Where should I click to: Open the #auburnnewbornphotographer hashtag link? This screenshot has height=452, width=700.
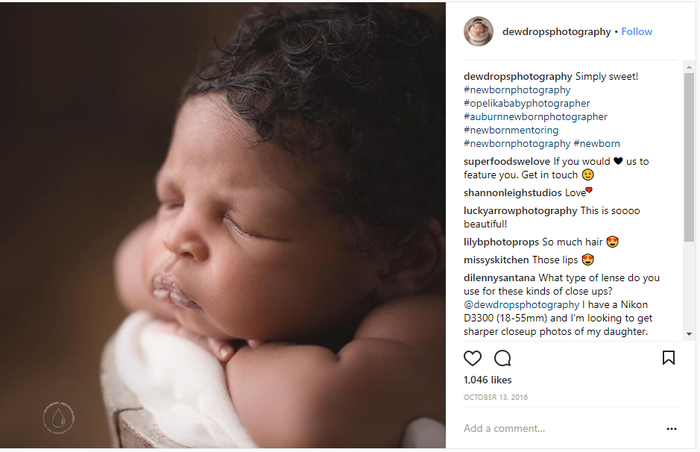(x=535, y=117)
